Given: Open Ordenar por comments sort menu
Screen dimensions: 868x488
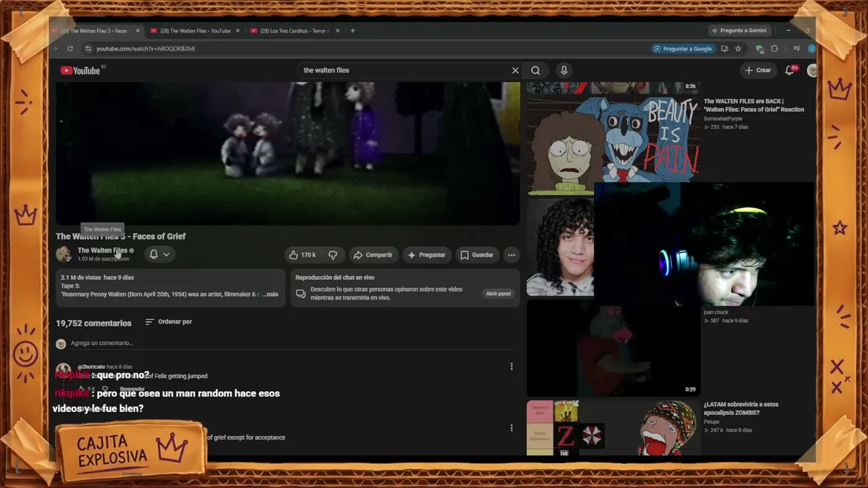Looking at the screenshot, I should pos(169,322).
